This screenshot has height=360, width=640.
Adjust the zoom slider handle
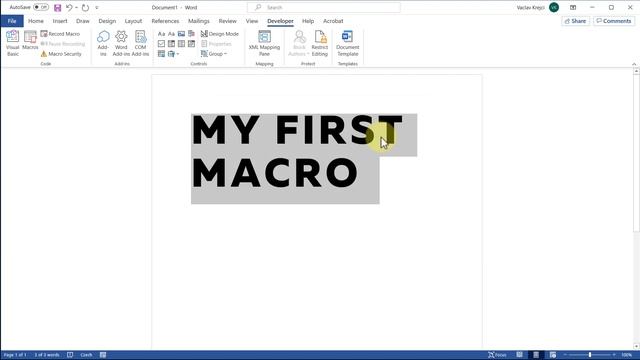[x=590, y=355]
